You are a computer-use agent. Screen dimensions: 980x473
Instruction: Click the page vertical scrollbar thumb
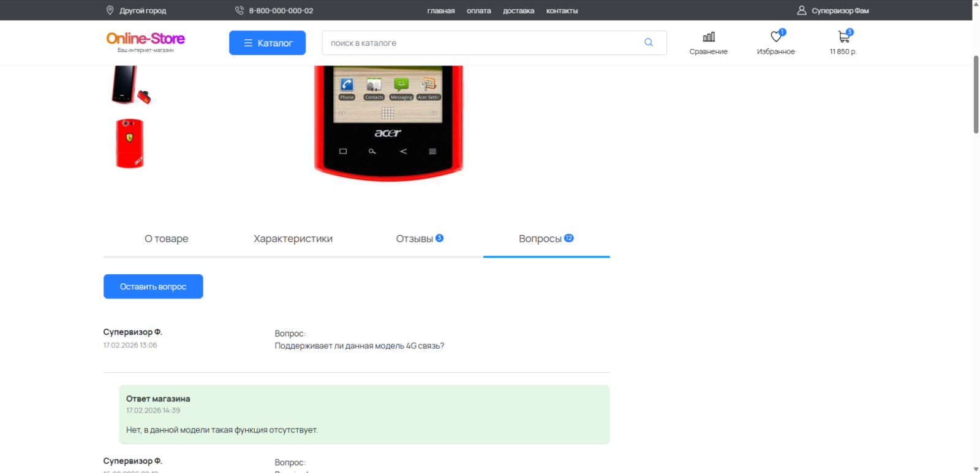click(976, 94)
